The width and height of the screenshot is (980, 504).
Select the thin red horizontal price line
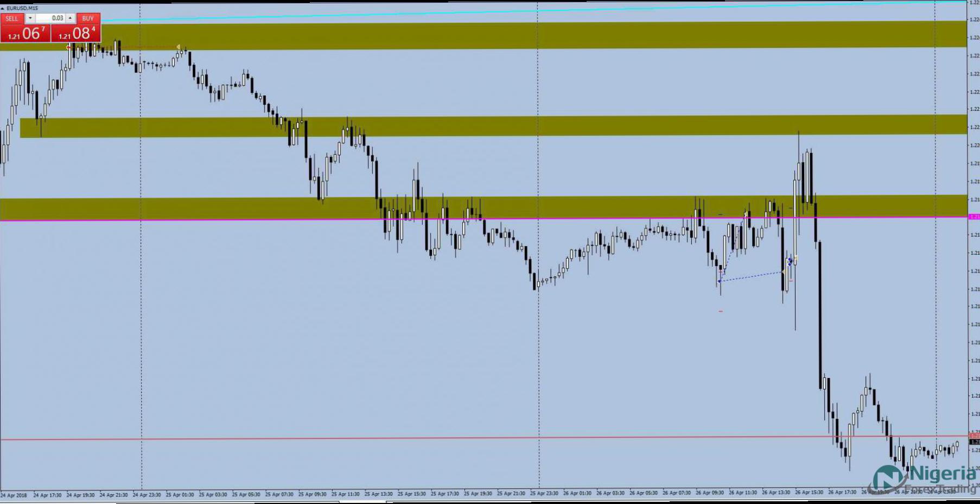pos(484,437)
